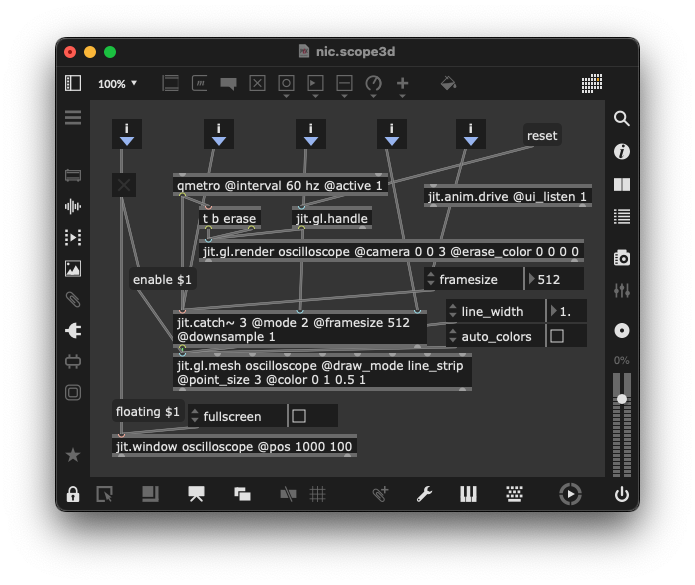Lock the patcher with the padlock icon

pos(73,494)
